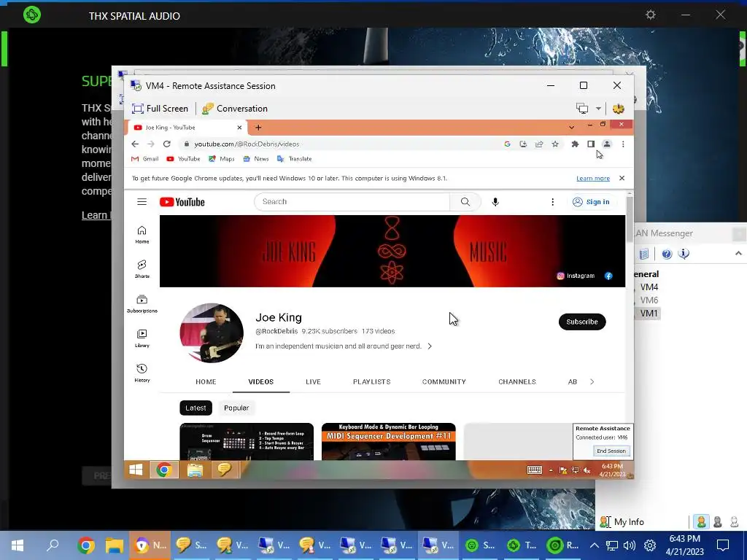This screenshot has width=747, height=560.
Task: Click the help question icon in LAN Messenger
Action: click(x=667, y=254)
